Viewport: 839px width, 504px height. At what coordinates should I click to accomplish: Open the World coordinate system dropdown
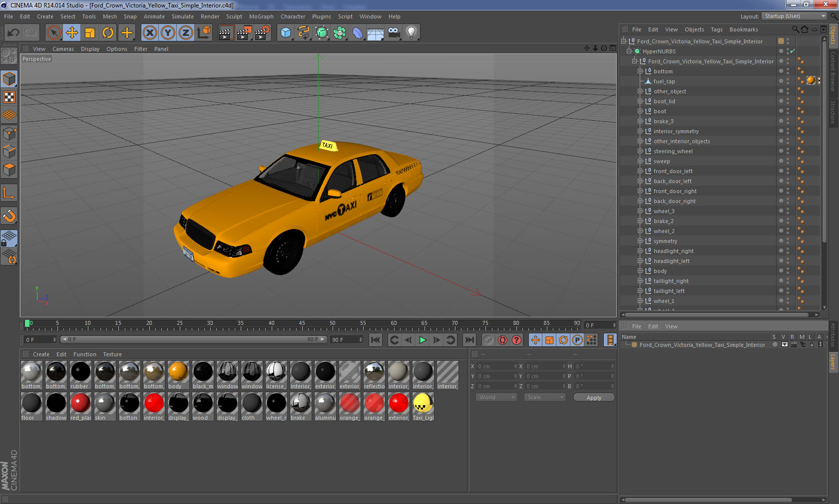pos(496,397)
